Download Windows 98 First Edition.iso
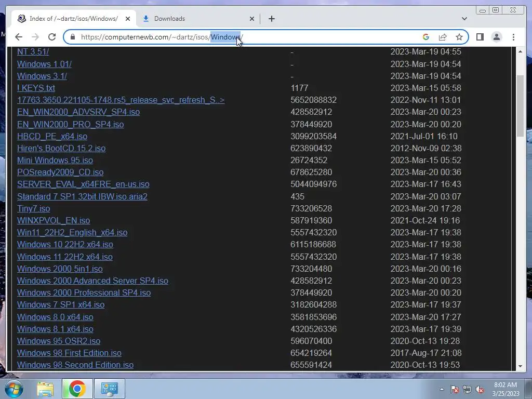 pyautogui.click(x=69, y=353)
